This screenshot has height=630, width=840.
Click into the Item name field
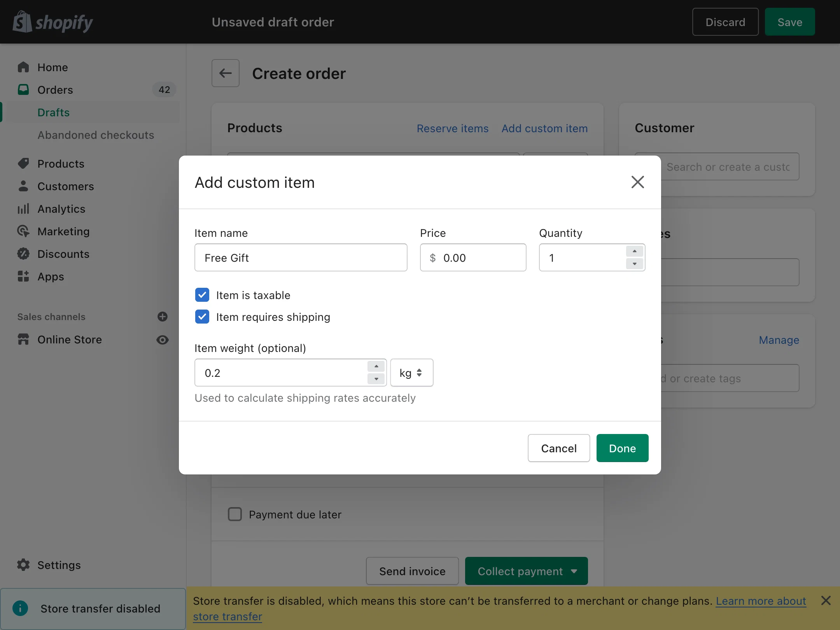301,257
